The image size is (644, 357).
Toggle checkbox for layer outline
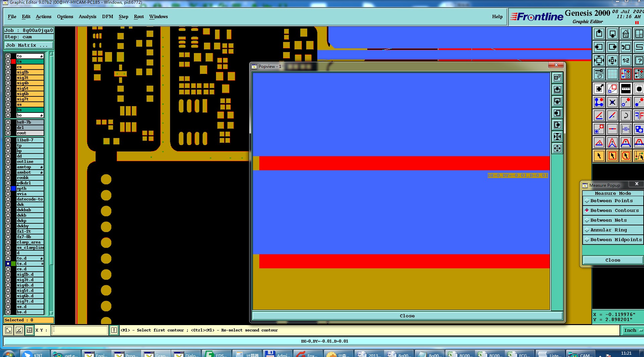[x=8, y=162]
